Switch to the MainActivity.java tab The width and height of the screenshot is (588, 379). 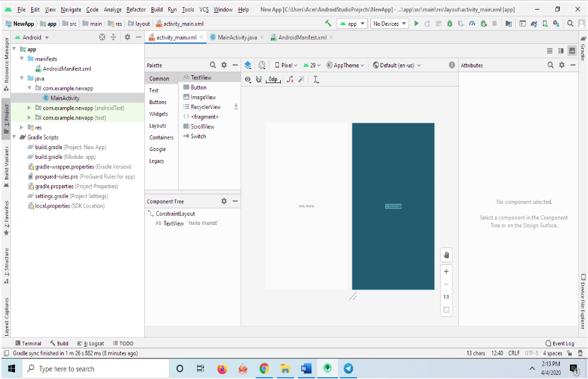click(x=237, y=37)
